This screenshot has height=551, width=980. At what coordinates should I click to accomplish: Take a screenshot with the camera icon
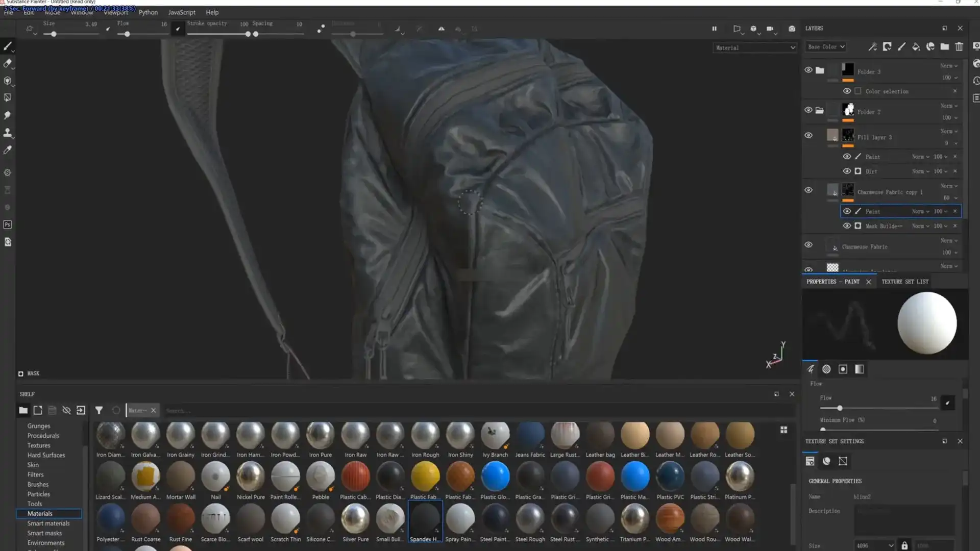(x=792, y=29)
